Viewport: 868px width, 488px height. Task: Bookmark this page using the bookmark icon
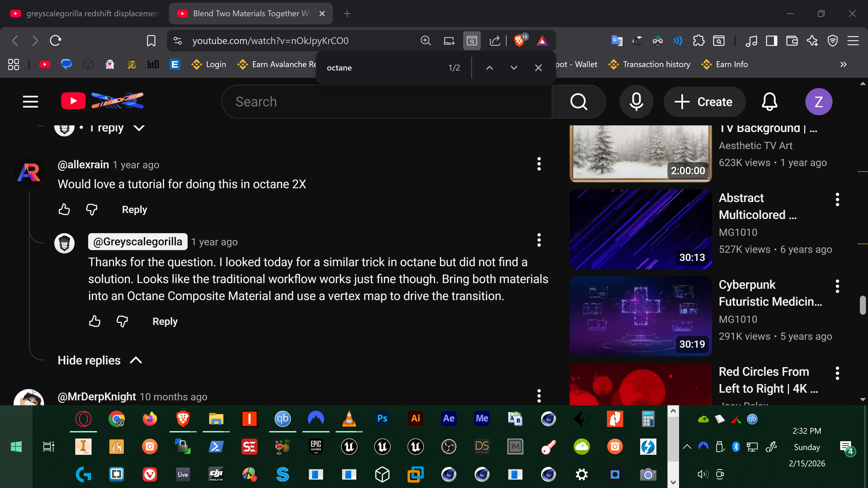(x=151, y=41)
